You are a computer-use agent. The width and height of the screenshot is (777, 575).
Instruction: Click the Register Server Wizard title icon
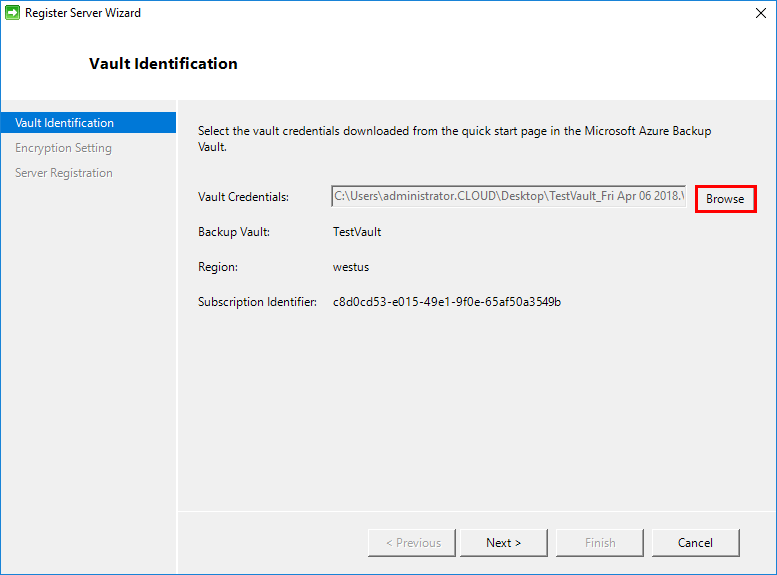12,13
